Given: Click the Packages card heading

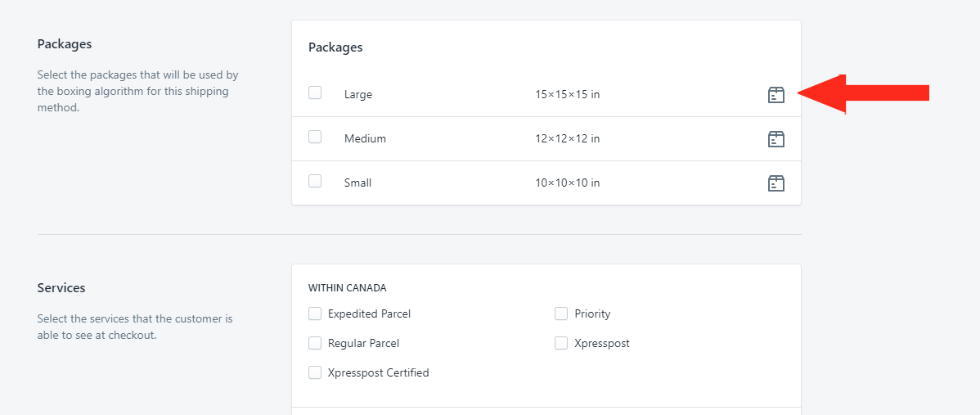Looking at the screenshot, I should pos(335,47).
